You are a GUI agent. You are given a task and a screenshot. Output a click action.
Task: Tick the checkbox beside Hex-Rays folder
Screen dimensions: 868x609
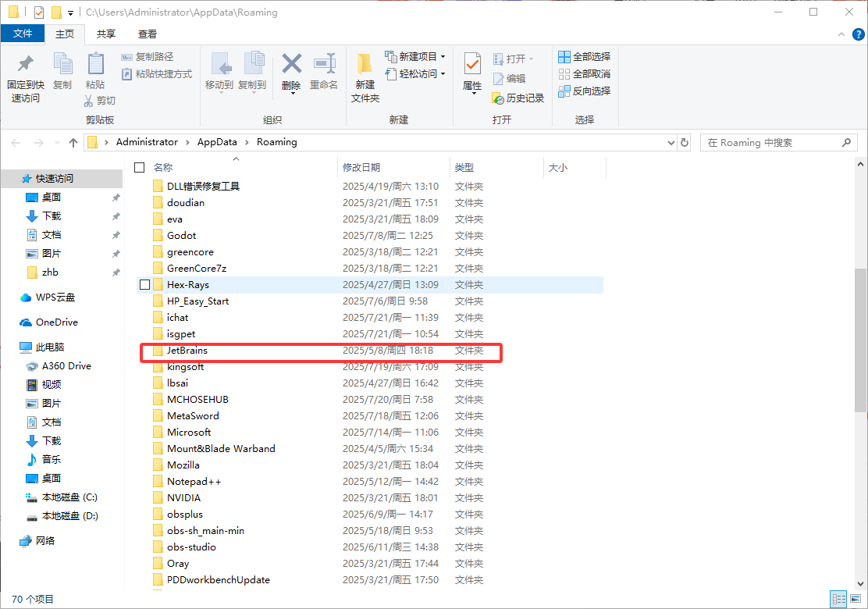[x=145, y=284]
